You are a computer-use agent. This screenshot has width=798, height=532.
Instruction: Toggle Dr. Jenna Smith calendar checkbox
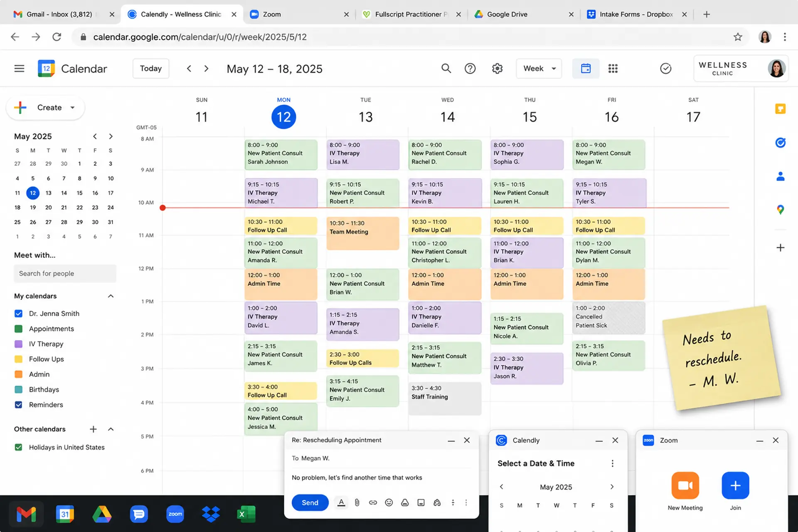(18, 313)
